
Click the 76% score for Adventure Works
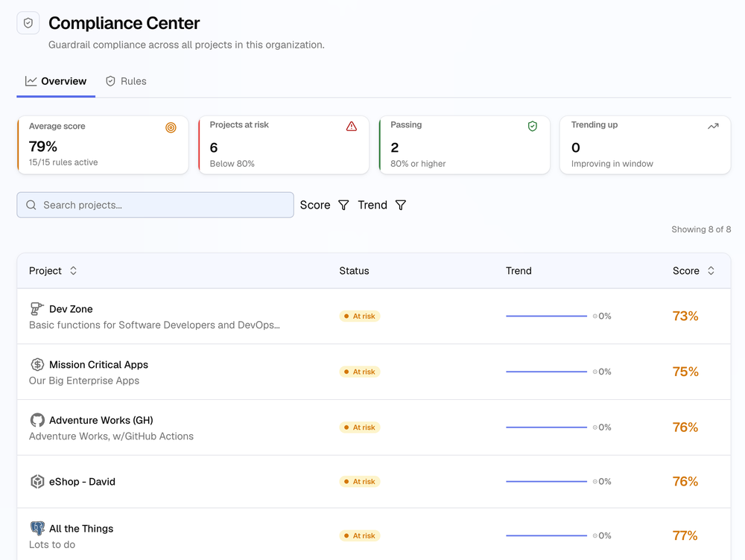[685, 427]
